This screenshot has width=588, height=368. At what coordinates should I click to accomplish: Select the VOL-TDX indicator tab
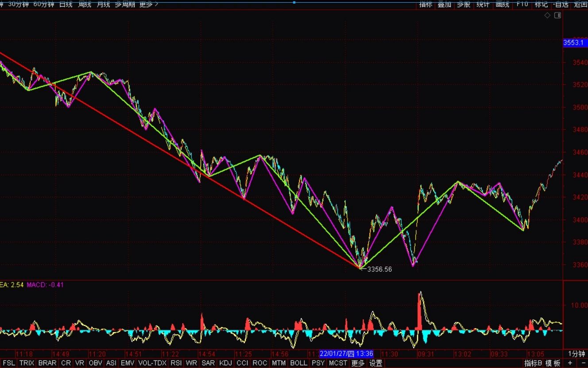click(152, 363)
